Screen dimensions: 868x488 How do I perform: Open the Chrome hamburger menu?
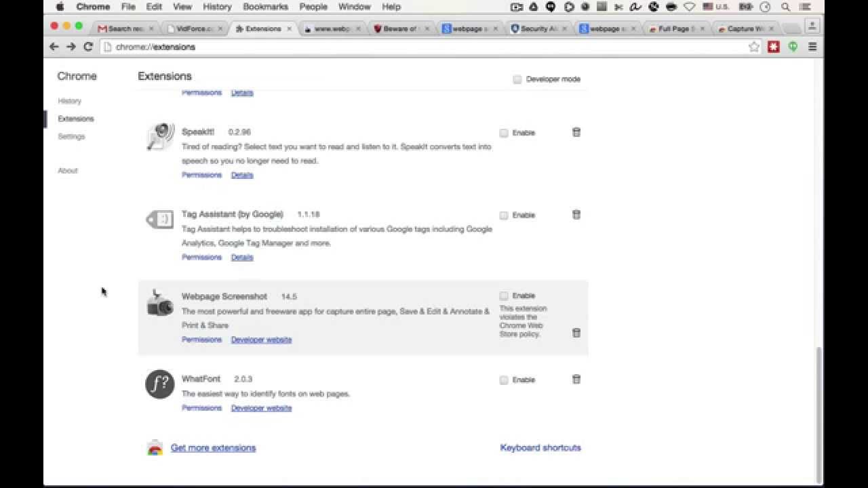tap(812, 47)
